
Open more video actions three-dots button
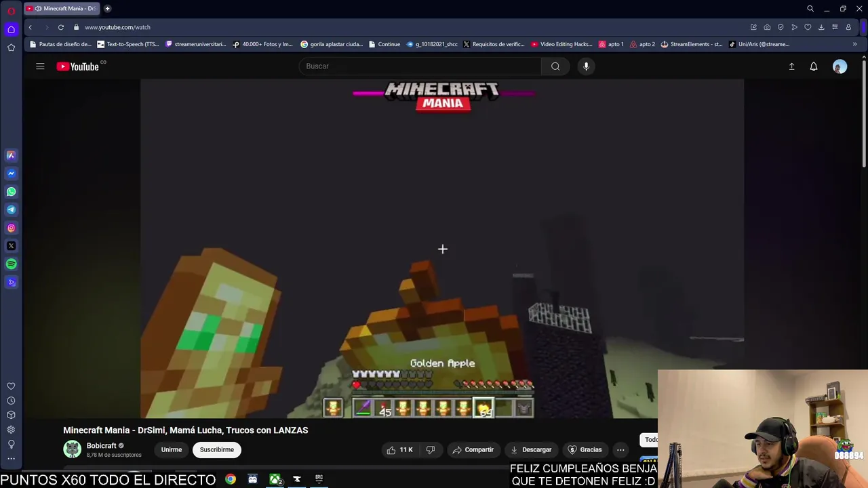[620, 449]
